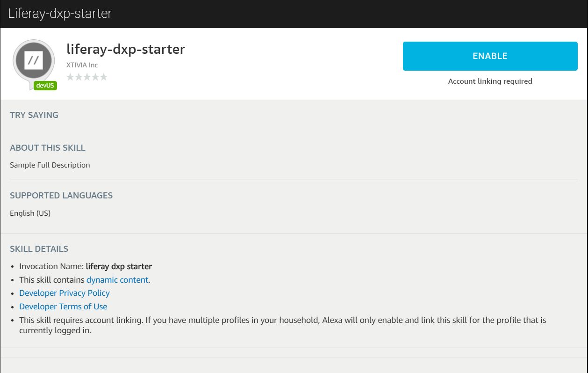This screenshot has width=588, height=373.
Task: Click the ABOUT THIS SKILL heading
Action: pyautogui.click(x=48, y=148)
